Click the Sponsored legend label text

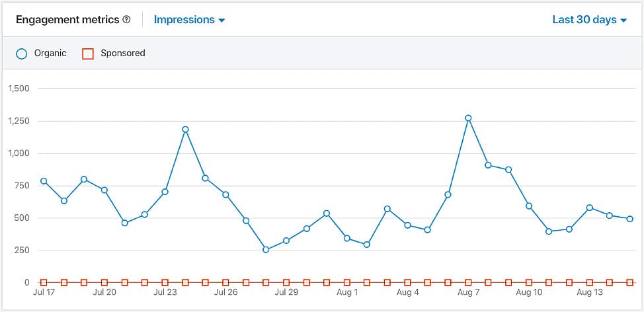pyautogui.click(x=122, y=54)
